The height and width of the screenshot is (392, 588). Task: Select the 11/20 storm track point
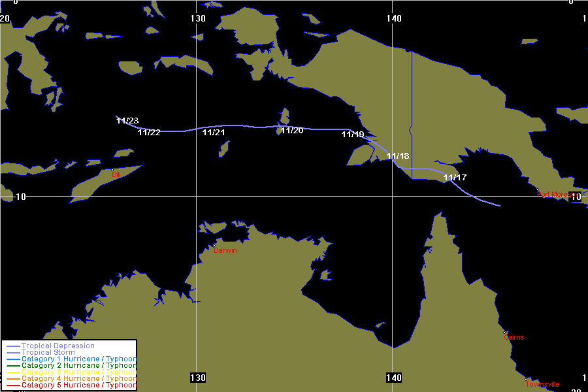point(291,131)
